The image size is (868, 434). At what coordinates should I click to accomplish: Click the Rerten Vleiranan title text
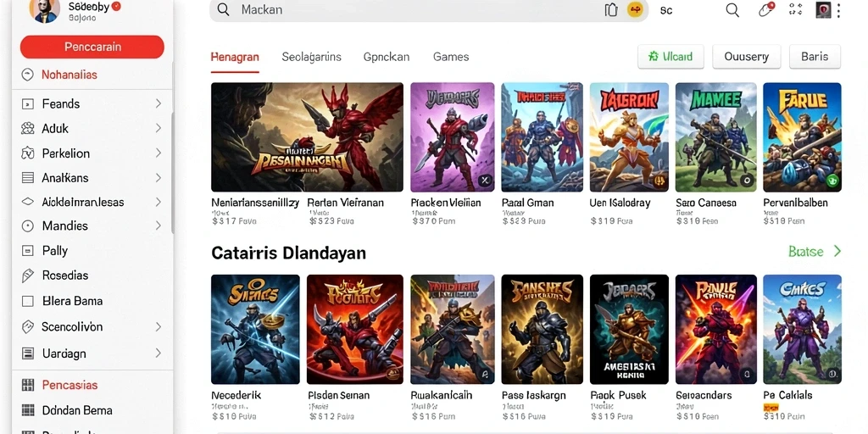coord(346,203)
